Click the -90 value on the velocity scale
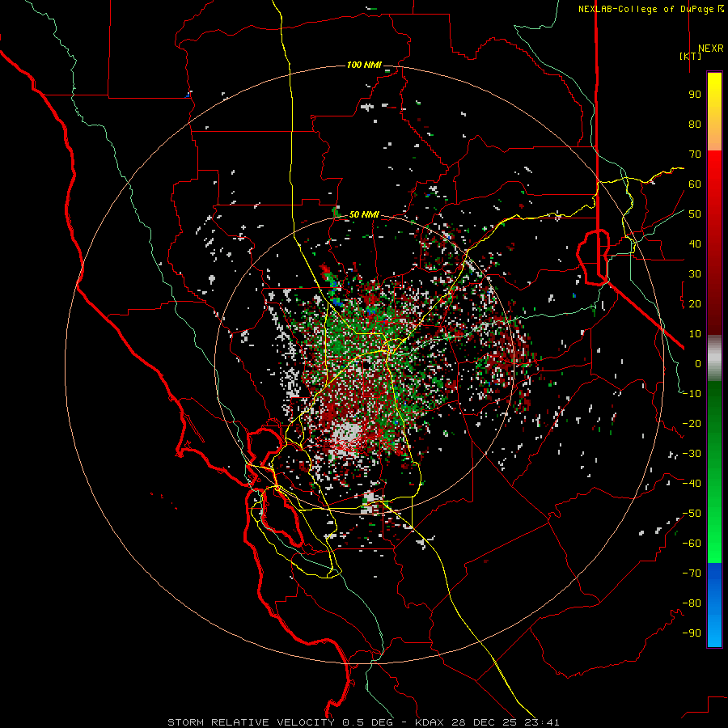The image size is (728, 728). tap(692, 633)
